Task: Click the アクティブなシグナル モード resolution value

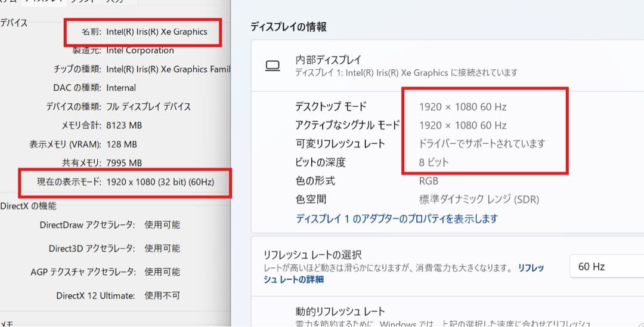Action: pos(463,125)
